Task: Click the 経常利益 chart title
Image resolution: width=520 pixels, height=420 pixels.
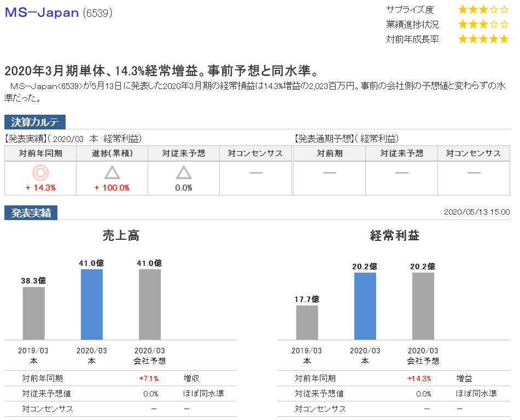Action: pyautogui.click(x=395, y=235)
